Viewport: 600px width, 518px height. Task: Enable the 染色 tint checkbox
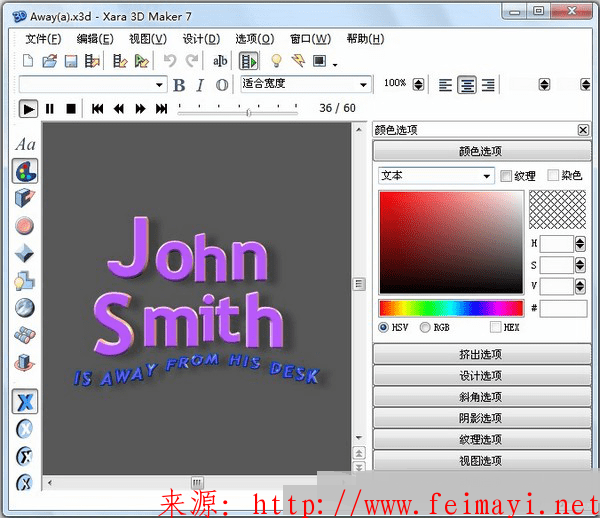pos(553,175)
